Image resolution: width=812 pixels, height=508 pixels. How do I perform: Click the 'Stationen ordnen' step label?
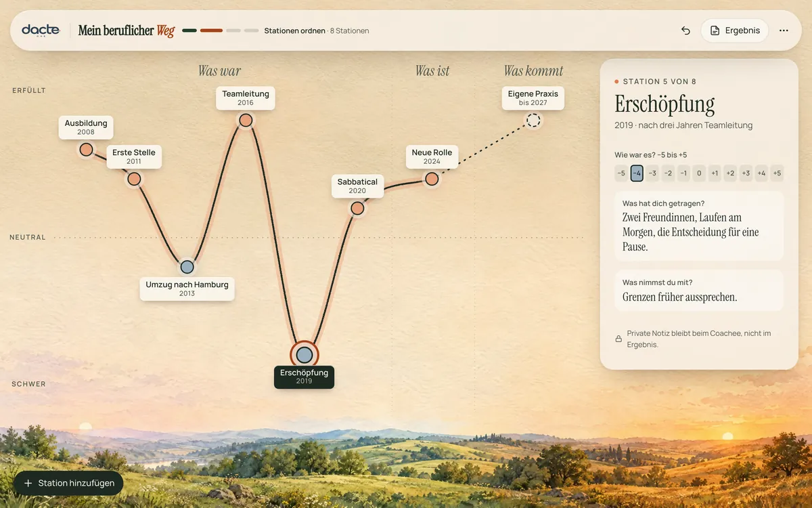(295, 30)
